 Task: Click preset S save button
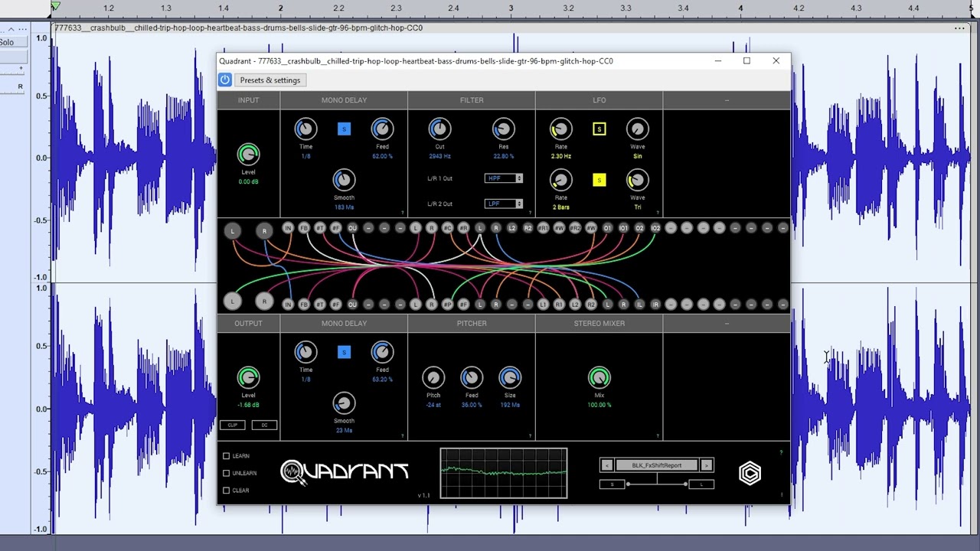point(612,484)
